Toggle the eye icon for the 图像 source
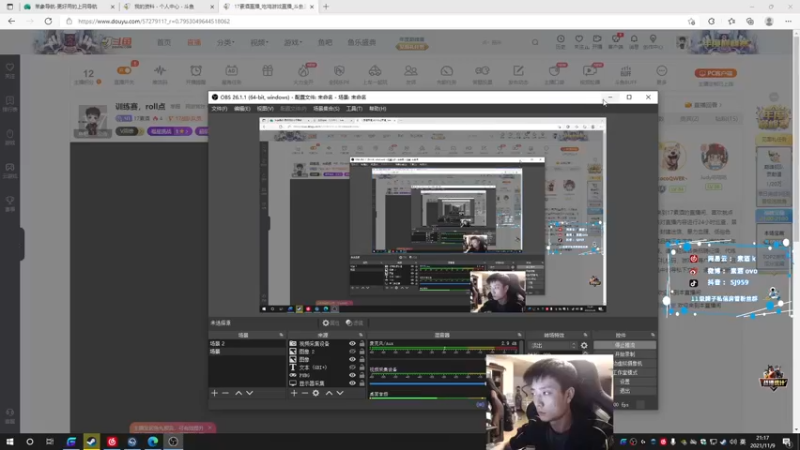 (352, 359)
